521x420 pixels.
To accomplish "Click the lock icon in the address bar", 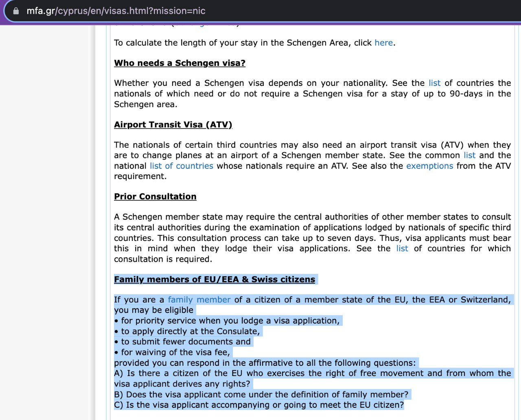I will [x=16, y=11].
